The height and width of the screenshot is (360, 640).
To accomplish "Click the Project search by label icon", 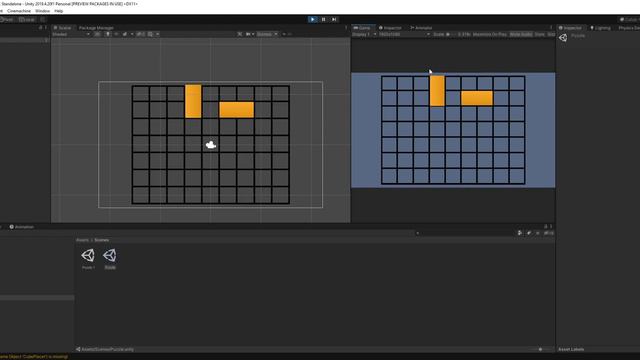I will pyautogui.click(x=529, y=233).
